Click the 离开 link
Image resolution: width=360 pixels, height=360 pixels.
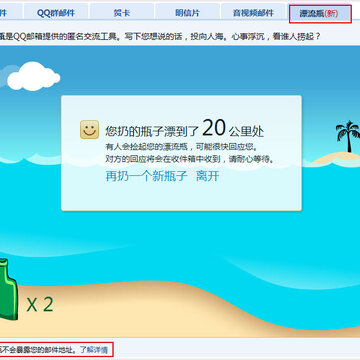(x=208, y=176)
